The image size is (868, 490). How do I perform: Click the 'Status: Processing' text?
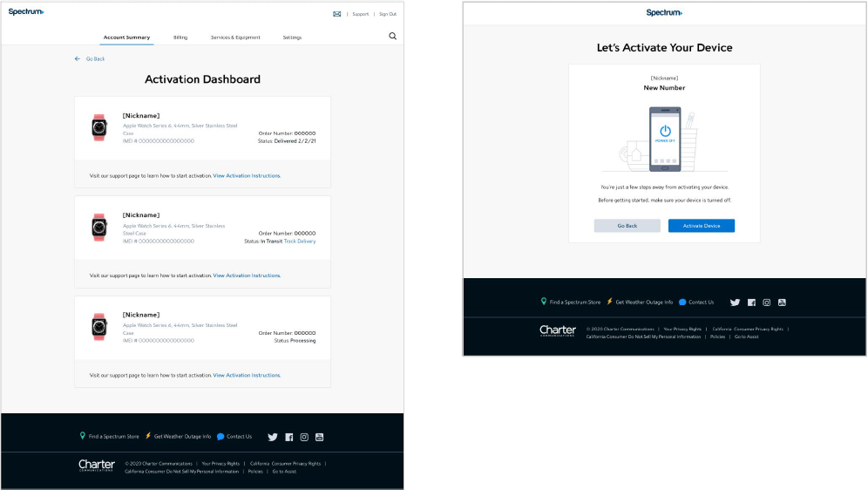coord(295,341)
